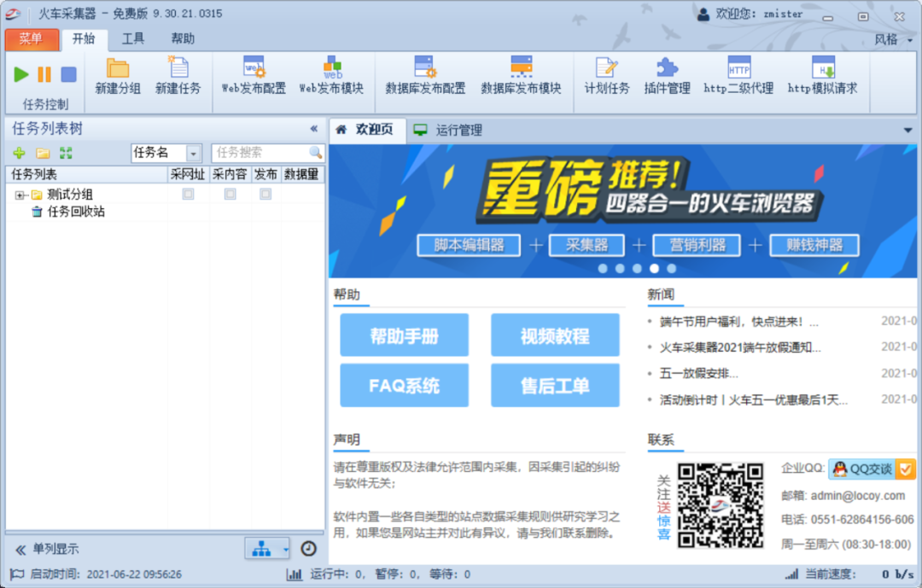Open tab list dropdown arrow at right

pyautogui.click(x=907, y=130)
